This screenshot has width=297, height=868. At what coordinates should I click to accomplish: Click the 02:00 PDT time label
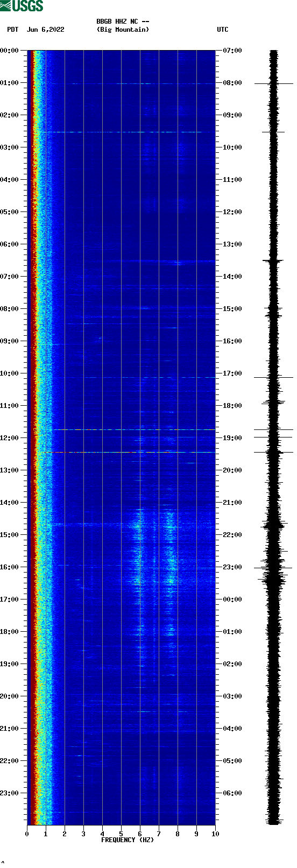10,115
